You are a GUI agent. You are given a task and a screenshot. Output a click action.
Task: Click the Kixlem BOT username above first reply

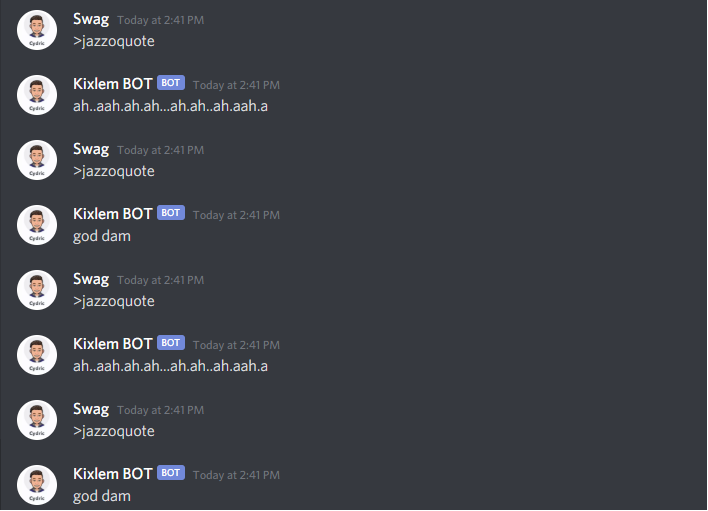pyautogui.click(x=112, y=84)
